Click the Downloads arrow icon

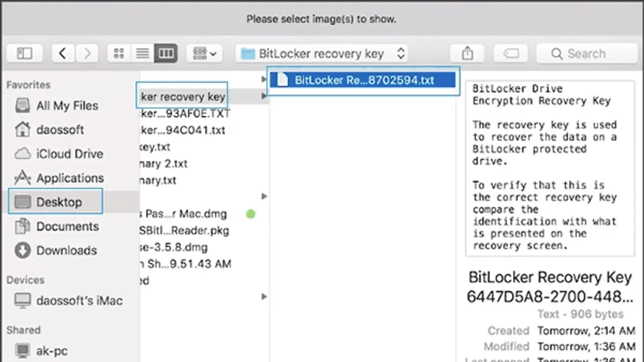click(23, 250)
